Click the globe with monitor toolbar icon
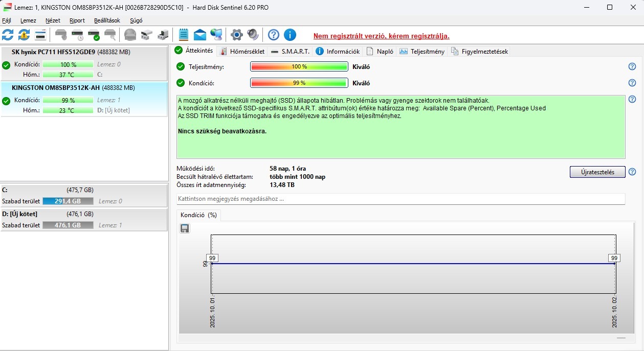Image resolution: width=644 pixels, height=351 pixels. 216,35
